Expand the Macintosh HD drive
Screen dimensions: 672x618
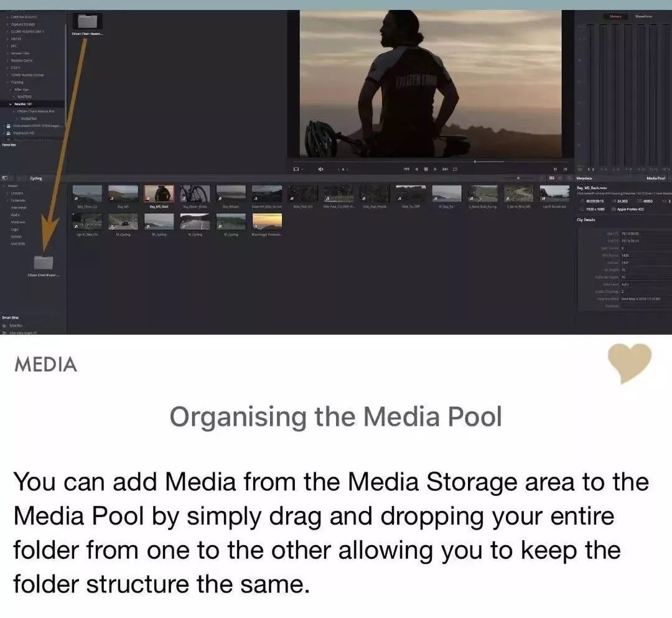2,133
